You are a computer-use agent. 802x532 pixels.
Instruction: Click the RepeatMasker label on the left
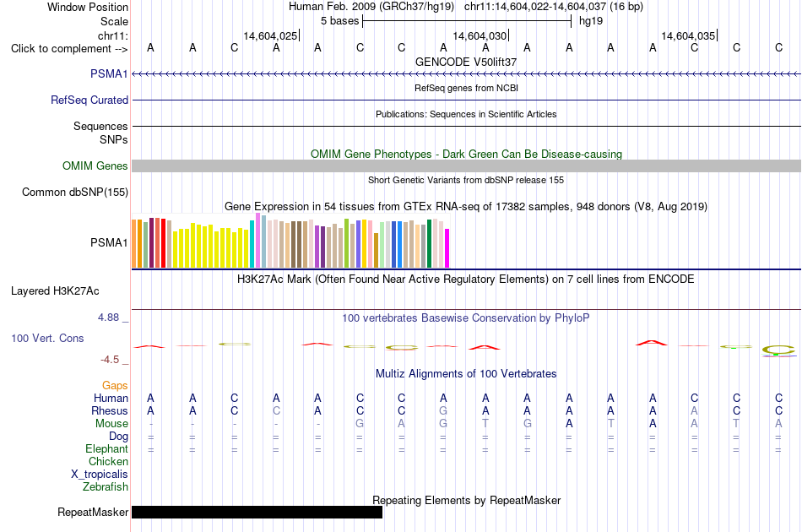click(x=93, y=512)
